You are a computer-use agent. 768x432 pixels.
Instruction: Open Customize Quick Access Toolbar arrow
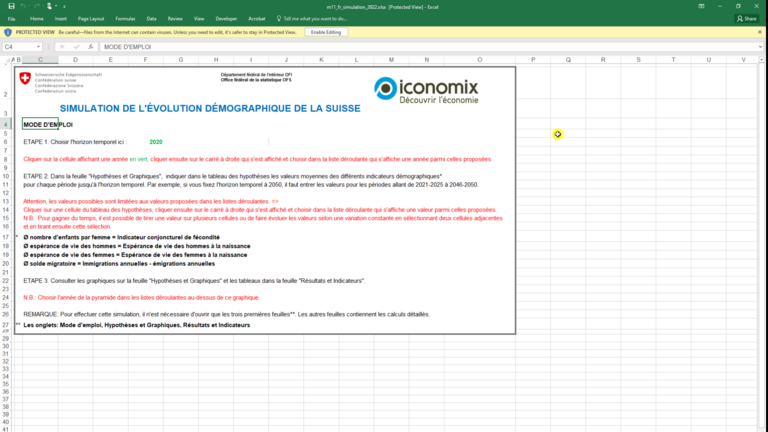tap(64, 7)
